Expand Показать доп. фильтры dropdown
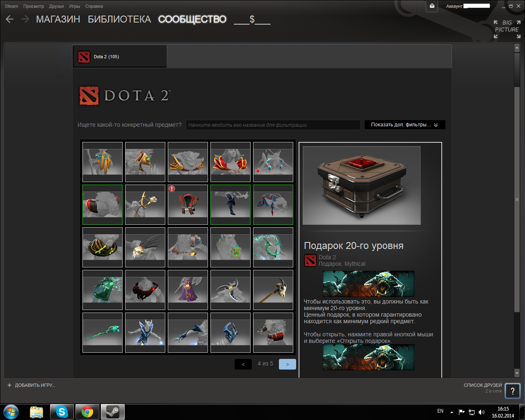Image resolution: width=525 pixels, height=420 pixels. coord(405,125)
